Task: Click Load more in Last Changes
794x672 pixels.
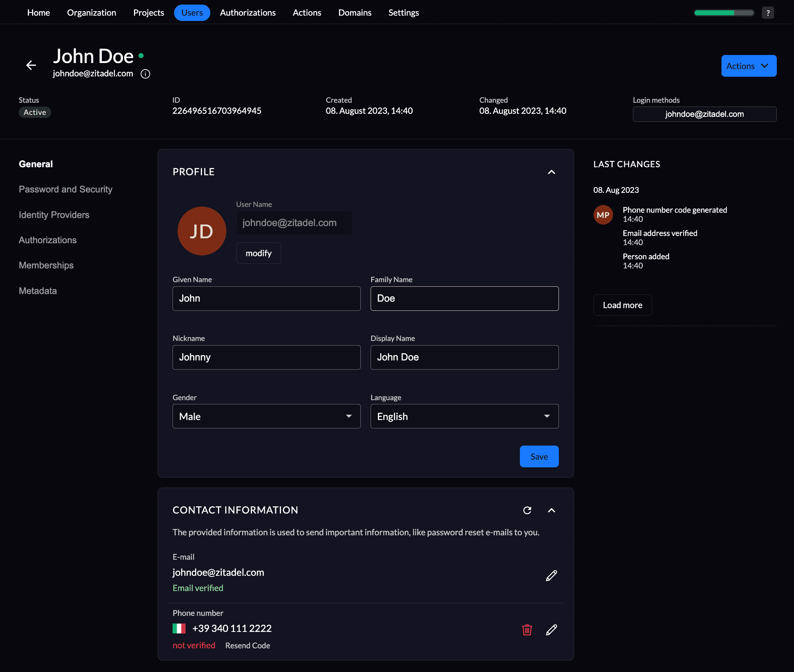Action: pos(623,305)
